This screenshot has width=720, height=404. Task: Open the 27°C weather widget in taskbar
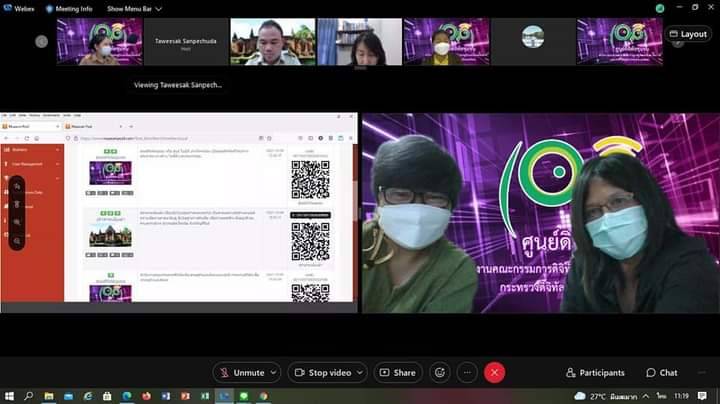click(x=606, y=396)
